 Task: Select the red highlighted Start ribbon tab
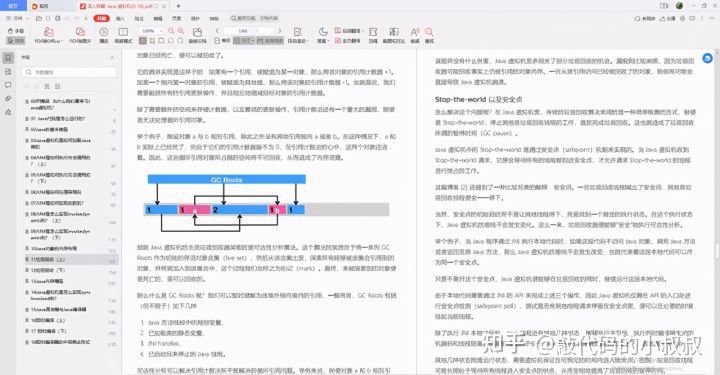coord(101,18)
